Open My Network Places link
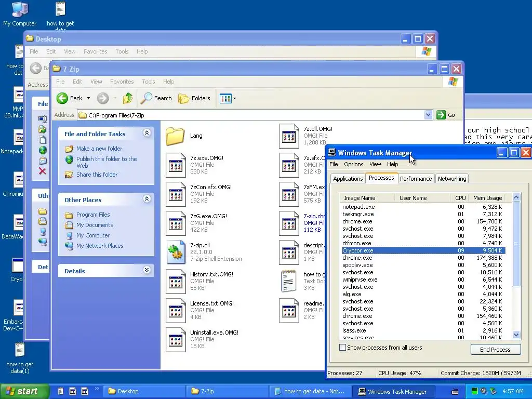The width and height of the screenshot is (532, 399). click(x=100, y=246)
